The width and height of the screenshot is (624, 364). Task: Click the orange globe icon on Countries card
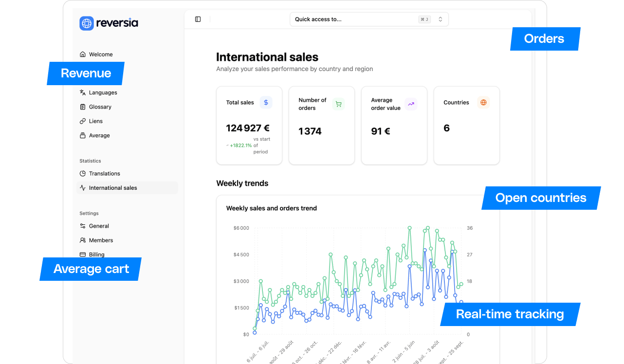tap(483, 102)
